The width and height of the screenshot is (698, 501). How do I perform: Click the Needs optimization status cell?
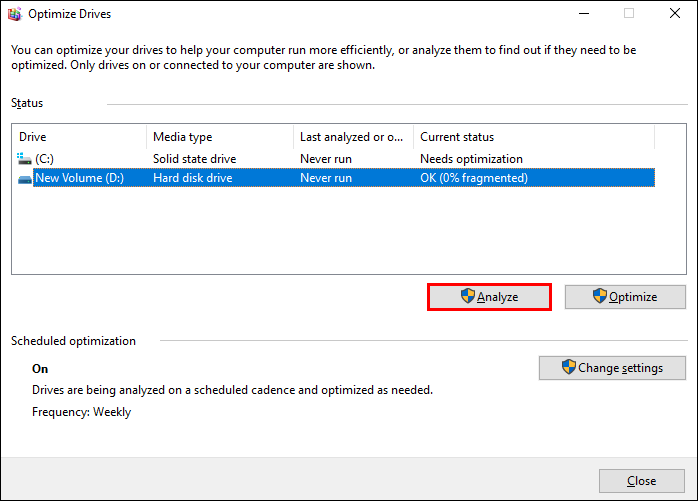[x=471, y=159]
